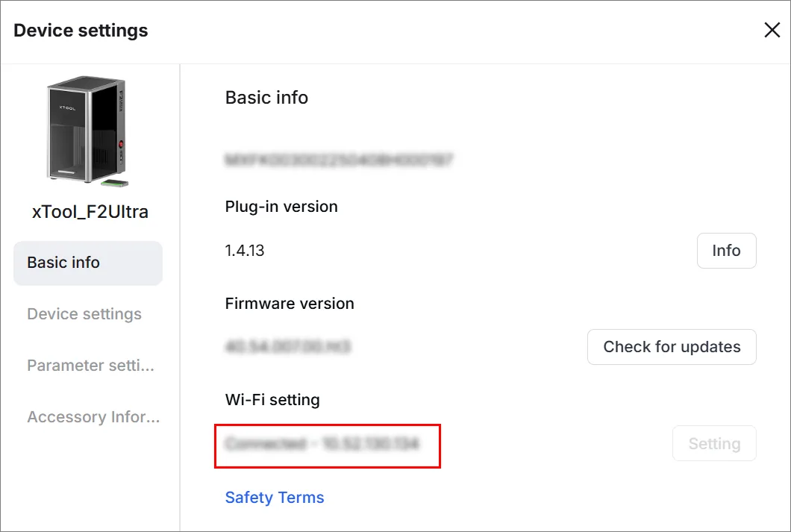Select the Basic info sidebar tab

coord(88,263)
